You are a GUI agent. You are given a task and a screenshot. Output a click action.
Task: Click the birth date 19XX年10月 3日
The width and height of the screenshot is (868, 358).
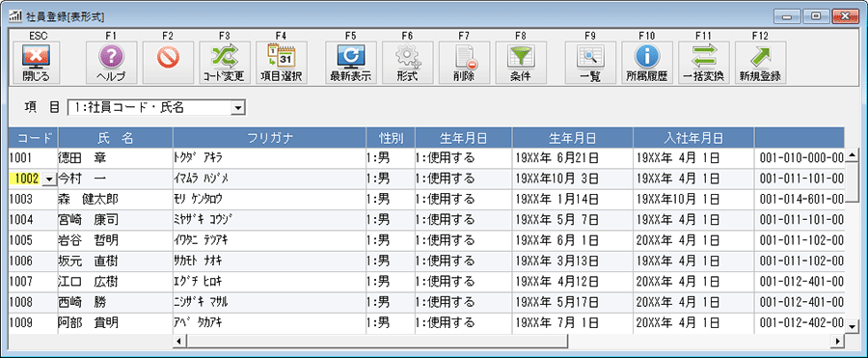click(572, 179)
